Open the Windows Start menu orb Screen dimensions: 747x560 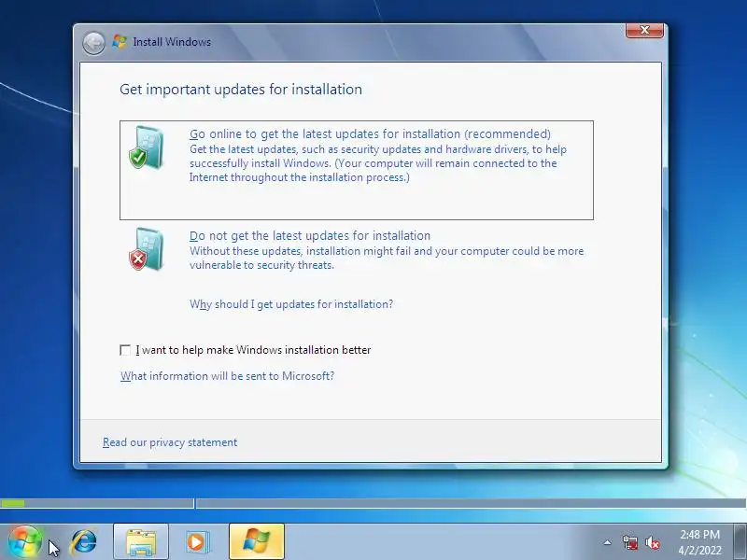[24, 542]
